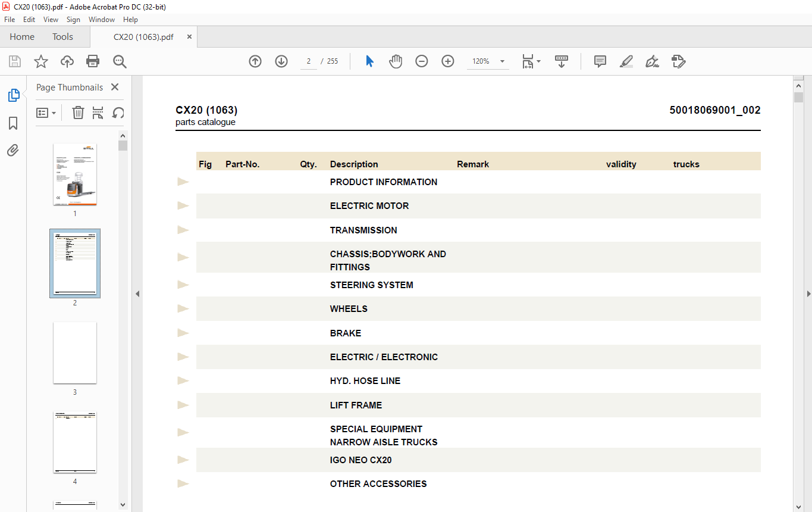The width and height of the screenshot is (812, 512).
Task: Delete pages with trash icon
Action: coord(78,113)
